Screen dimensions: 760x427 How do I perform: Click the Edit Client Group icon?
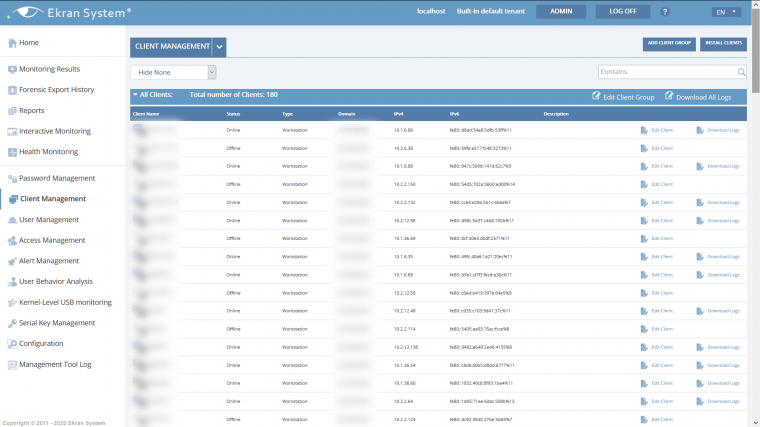point(596,96)
